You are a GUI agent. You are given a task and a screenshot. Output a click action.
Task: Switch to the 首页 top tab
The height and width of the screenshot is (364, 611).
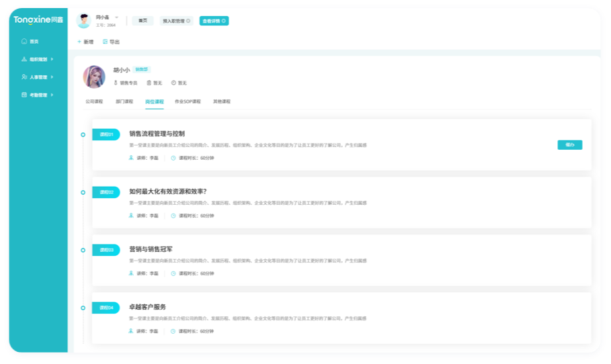click(x=143, y=21)
